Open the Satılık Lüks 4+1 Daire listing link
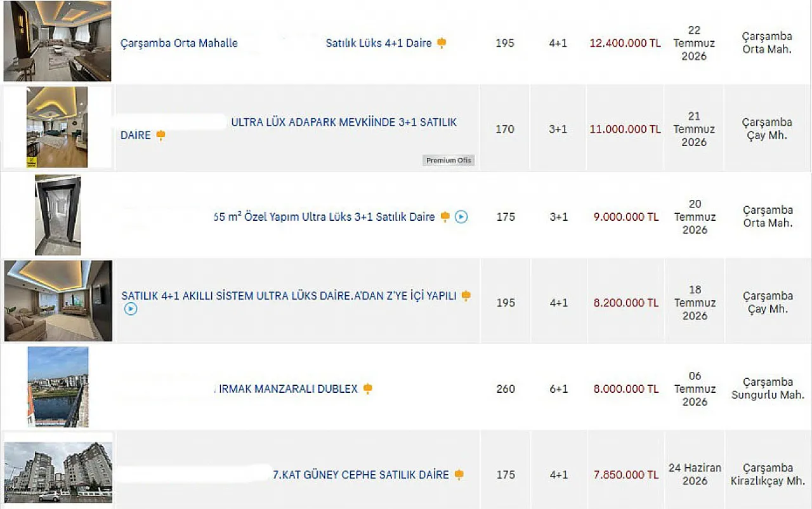 [379, 43]
